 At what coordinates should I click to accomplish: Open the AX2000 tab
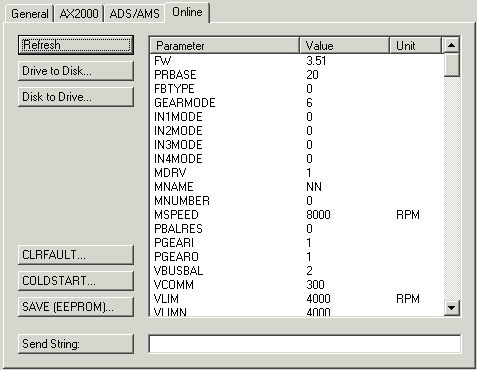click(x=79, y=14)
